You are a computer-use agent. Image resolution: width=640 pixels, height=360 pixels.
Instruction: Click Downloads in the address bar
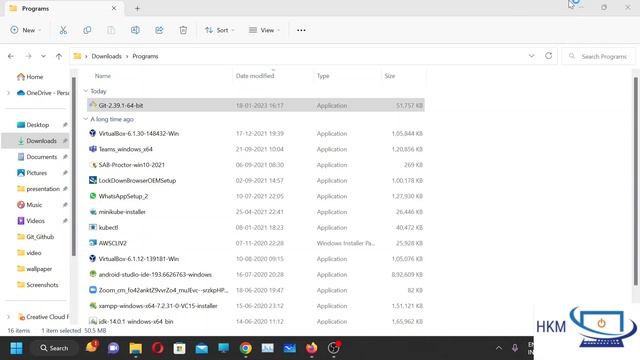(107, 56)
